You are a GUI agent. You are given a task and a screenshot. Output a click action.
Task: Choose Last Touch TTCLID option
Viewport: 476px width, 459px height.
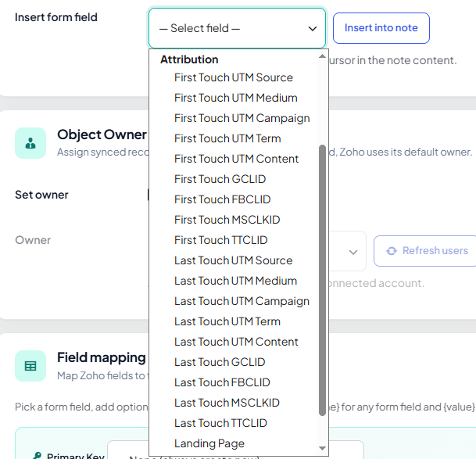[x=233, y=424]
